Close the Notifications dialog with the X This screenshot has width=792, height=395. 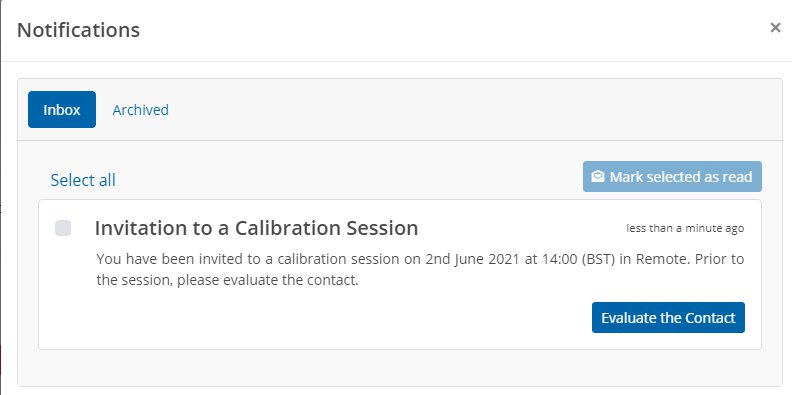pos(775,28)
